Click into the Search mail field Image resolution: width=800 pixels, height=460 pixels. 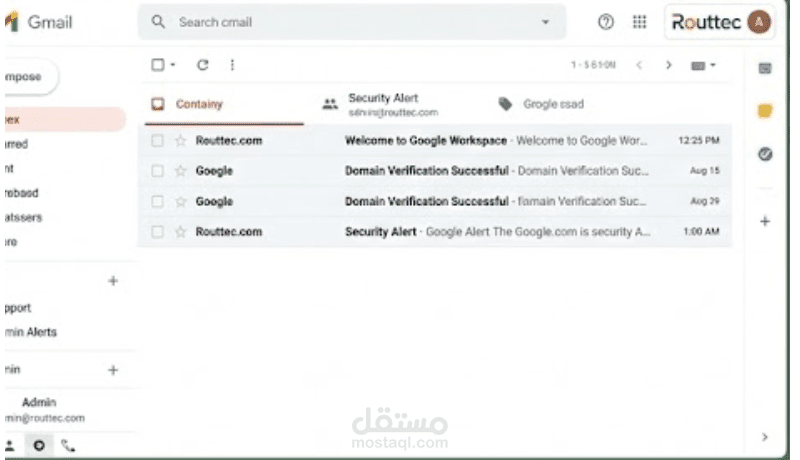pos(352,22)
